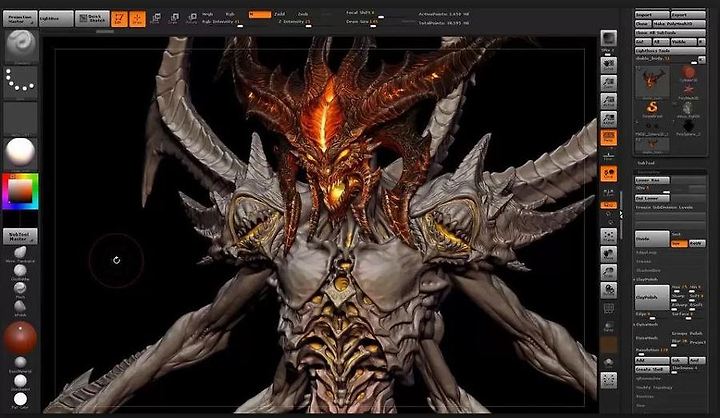This screenshot has width=720, height=418.
Task: Collapse the ClayPolish section header
Action: point(647,279)
